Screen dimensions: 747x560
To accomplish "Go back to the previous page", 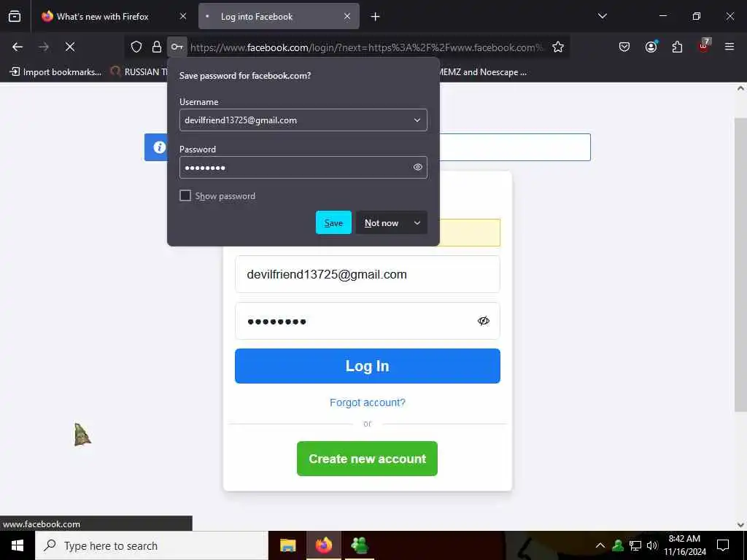I will click(x=18, y=47).
